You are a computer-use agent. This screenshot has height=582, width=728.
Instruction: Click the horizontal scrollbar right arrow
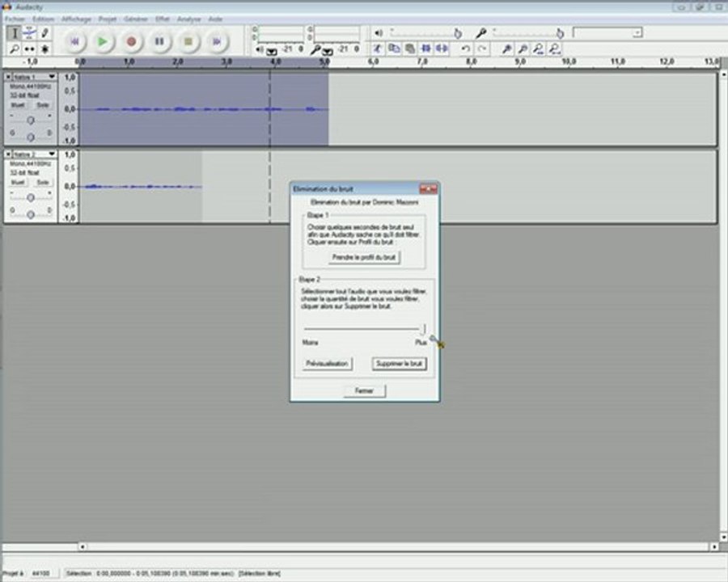coord(714,546)
